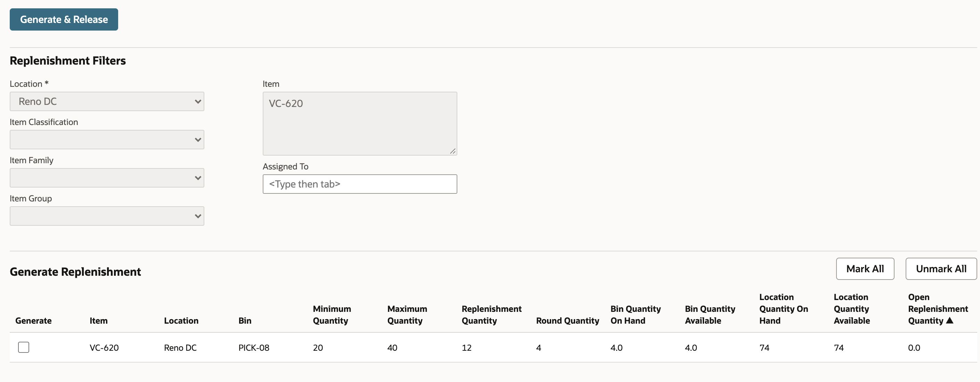Click the Maximum Quantity column header

click(x=407, y=315)
